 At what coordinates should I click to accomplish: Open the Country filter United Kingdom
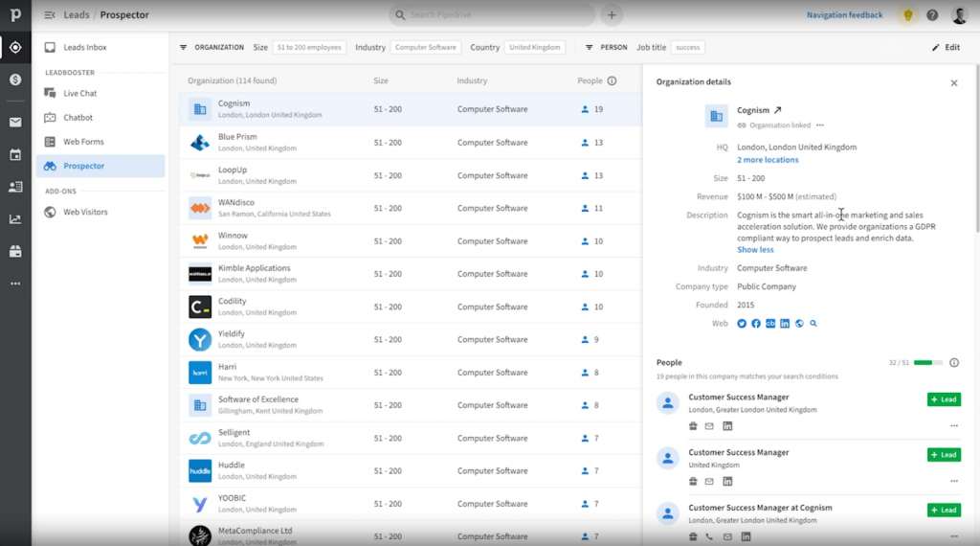coord(534,48)
